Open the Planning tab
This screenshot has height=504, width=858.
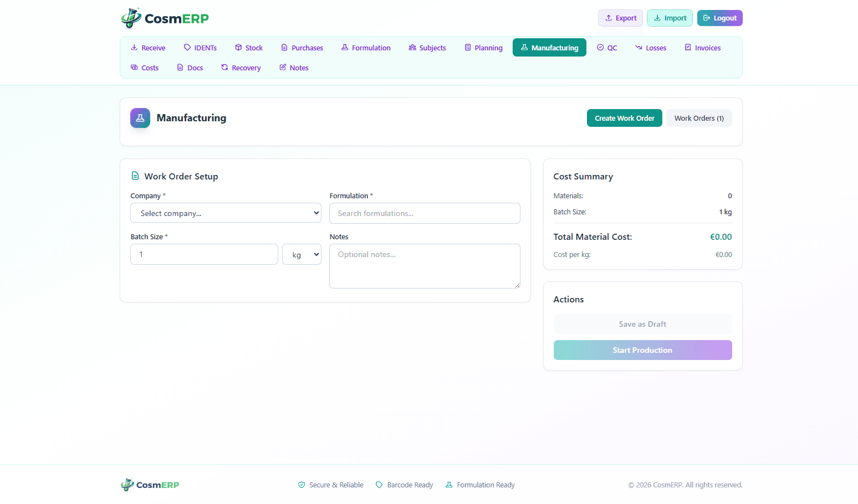point(483,48)
